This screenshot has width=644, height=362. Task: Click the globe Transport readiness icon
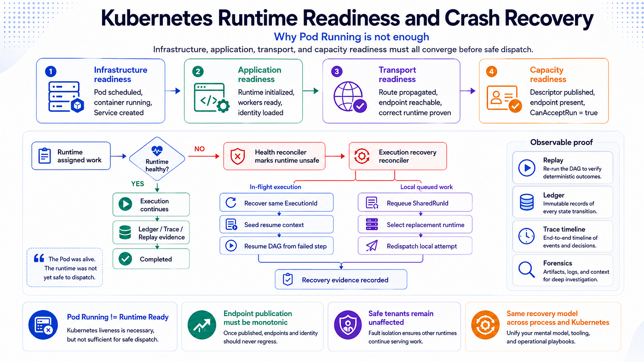351,97
